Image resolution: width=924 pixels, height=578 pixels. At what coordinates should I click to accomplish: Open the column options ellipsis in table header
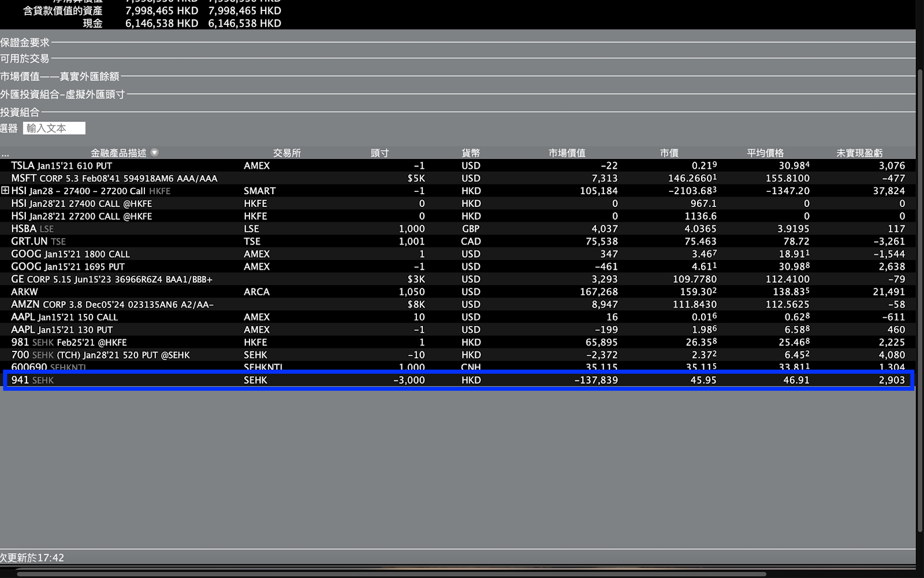pos(5,154)
